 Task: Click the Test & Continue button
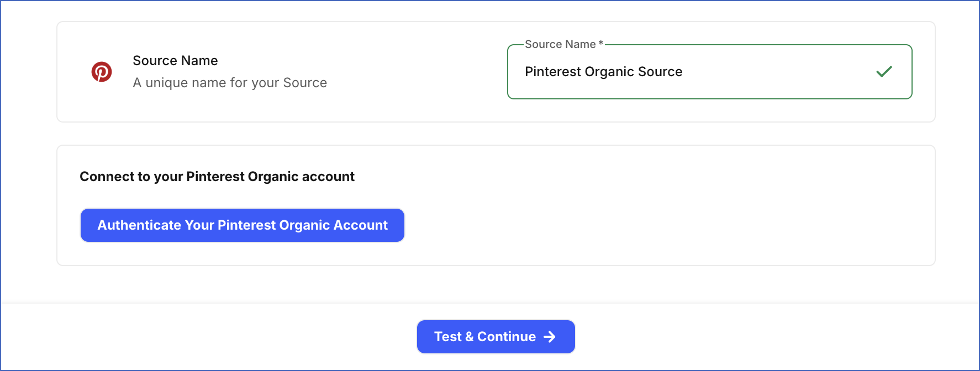[x=496, y=337]
